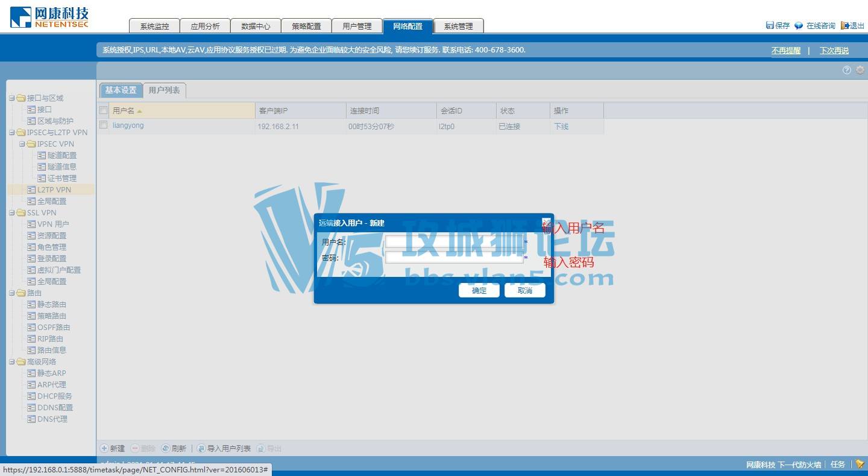Click the logout icon at top right

(x=845, y=25)
